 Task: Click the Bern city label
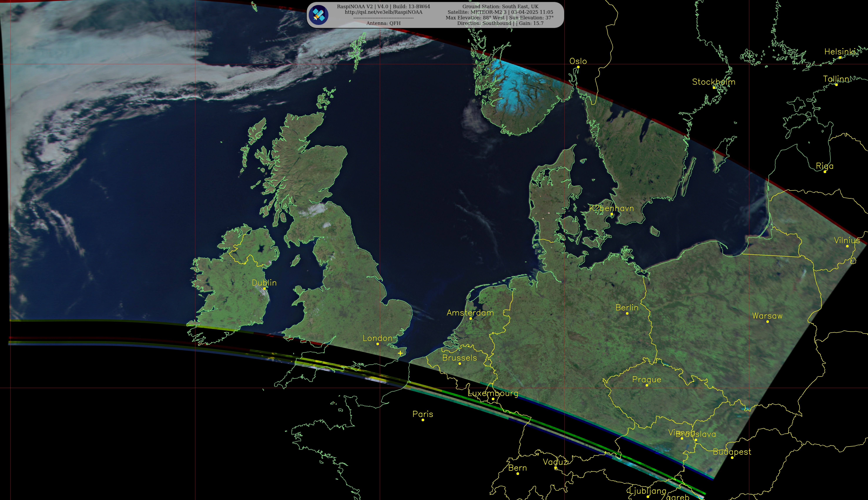coord(518,468)
